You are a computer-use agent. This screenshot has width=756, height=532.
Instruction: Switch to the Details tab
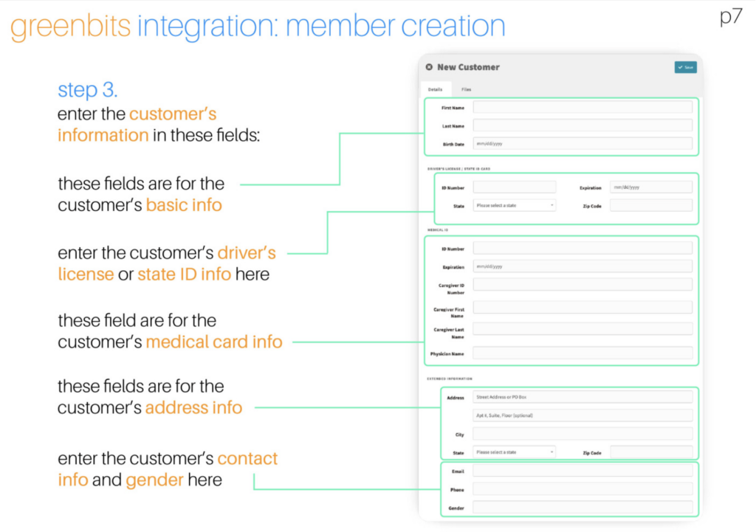coord(435,89)
